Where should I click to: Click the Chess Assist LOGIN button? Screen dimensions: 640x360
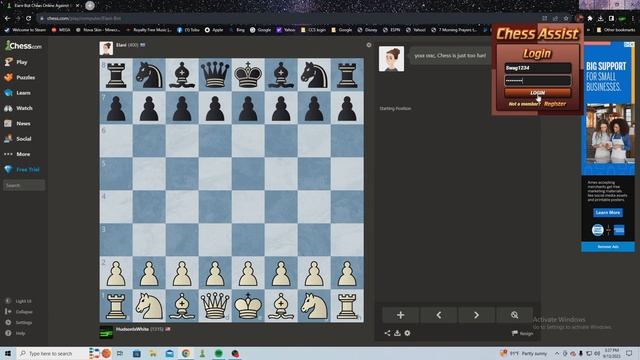tap(537, 93)
